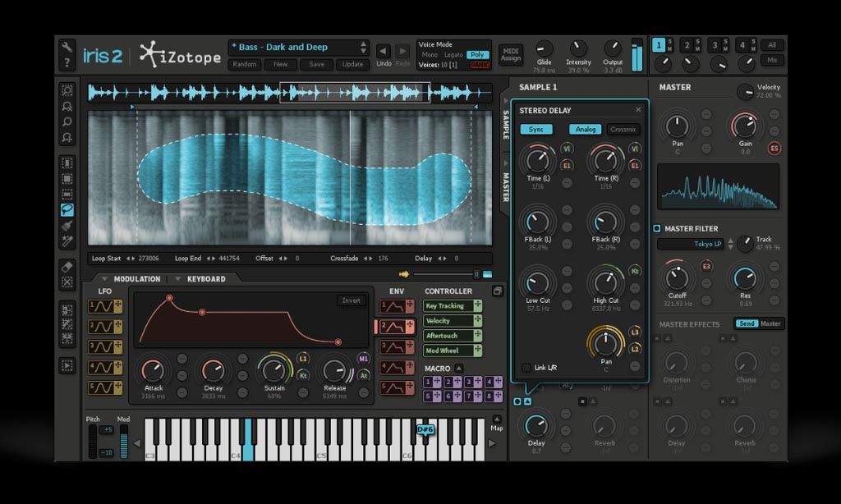Expand the SAMPLE side tab arrow
The image size is (841, 504).
505,100
